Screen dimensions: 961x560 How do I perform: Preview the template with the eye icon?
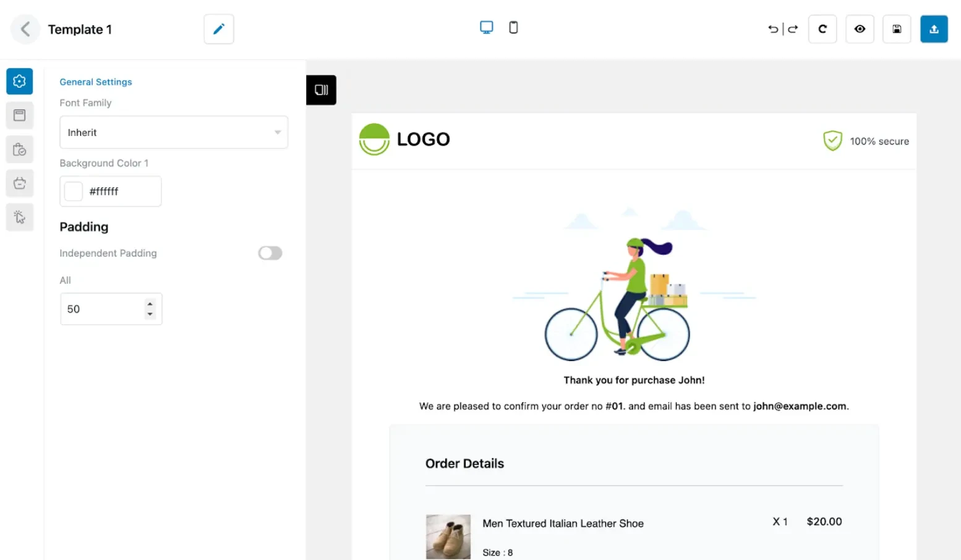tap(860, 28)
